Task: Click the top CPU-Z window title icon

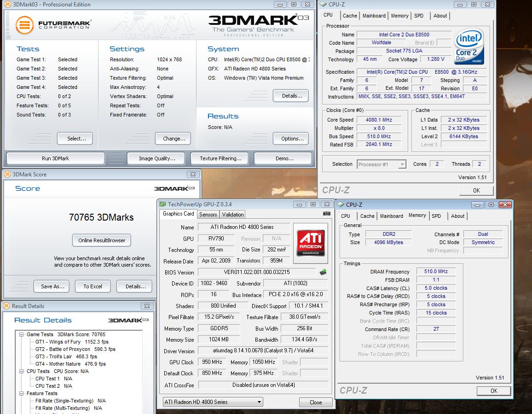Action: coord(324,5)
